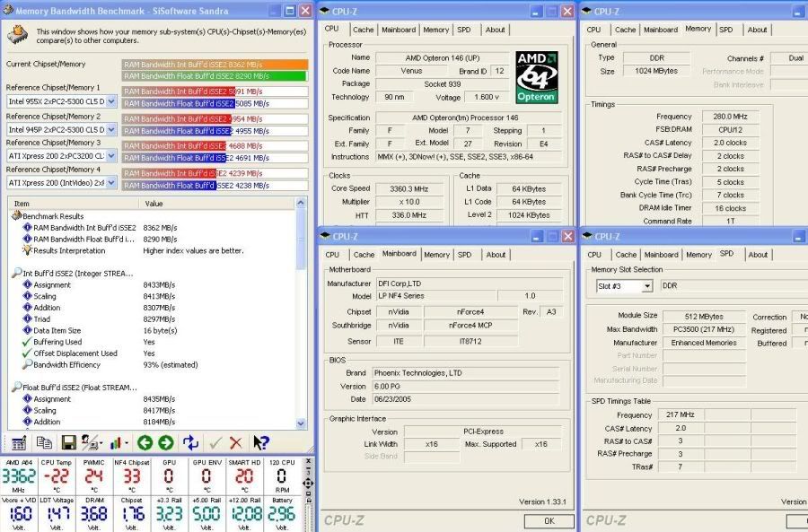
Task: Click the green Current RAM Float bandwidth bar
Action: coord(215,75)
